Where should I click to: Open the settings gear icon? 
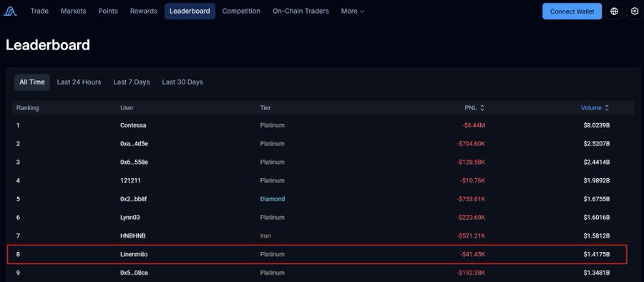pos(634,11)
